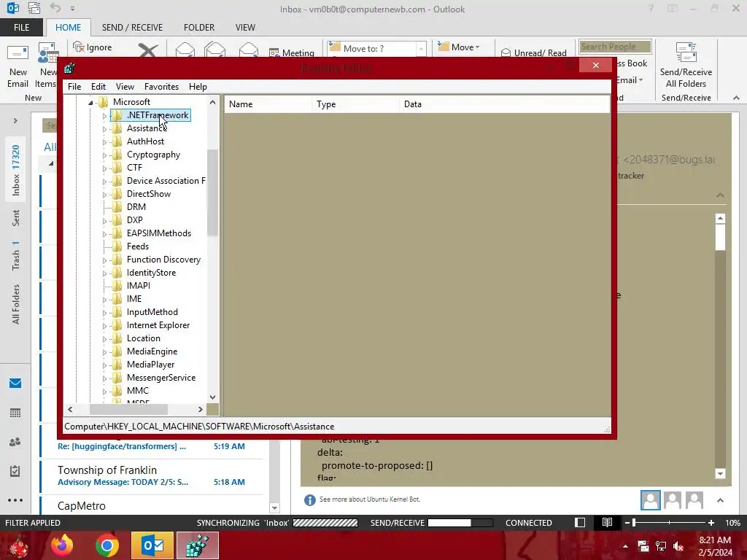Open the Registry Editor Edit menu
This screenshot has width=747, height=560.
click(98, 87)
